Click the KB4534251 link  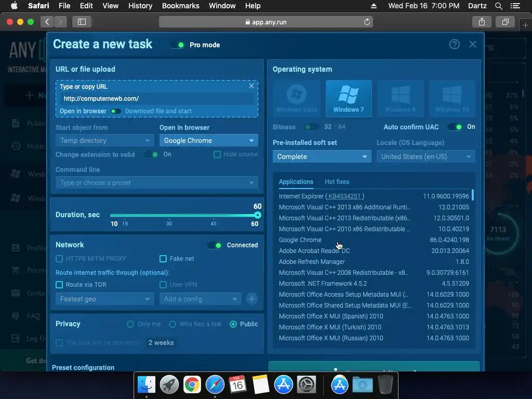(x=344, y=196)
